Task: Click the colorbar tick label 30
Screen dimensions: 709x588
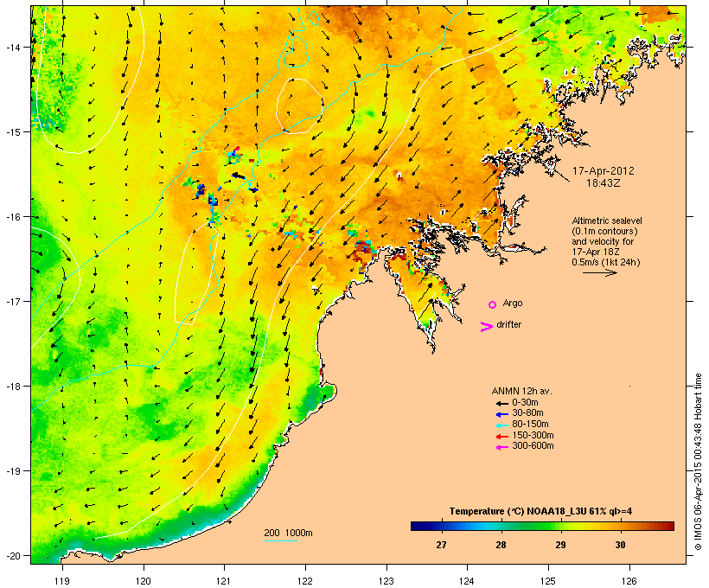Action: click(621, 545)
